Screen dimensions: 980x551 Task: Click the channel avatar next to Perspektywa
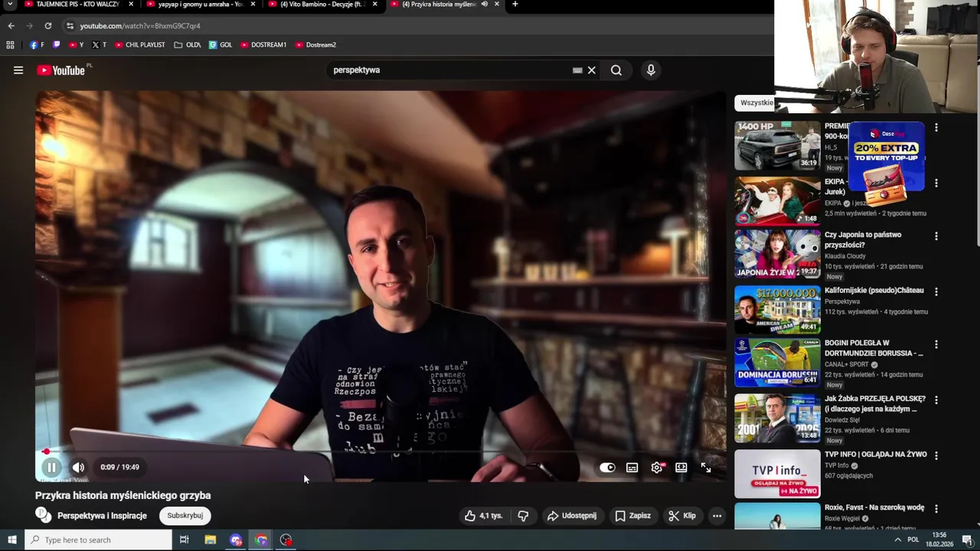coord(44,515)
